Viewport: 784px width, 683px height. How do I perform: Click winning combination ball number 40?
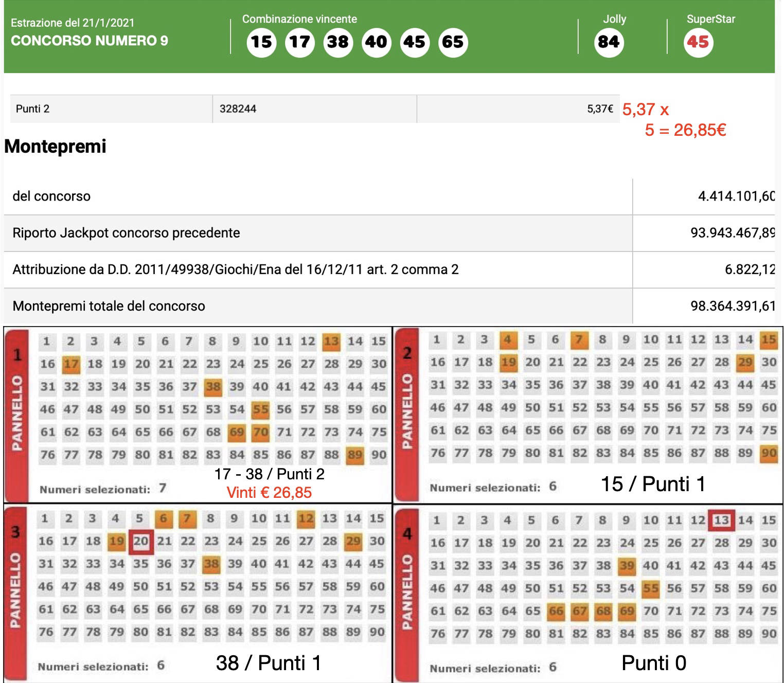point(376,42)
